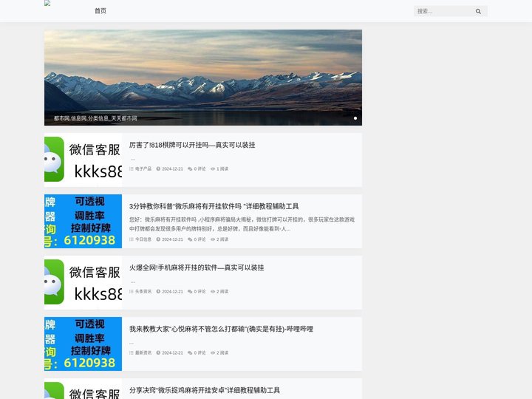Click 2 阅读 text in 心悦麻将 row
This screenshot has width=532, height=399.
[222, 353]
